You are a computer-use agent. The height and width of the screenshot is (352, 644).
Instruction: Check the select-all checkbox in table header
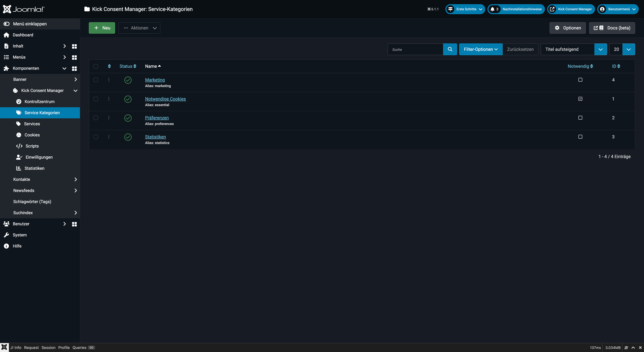coord(96,66)
